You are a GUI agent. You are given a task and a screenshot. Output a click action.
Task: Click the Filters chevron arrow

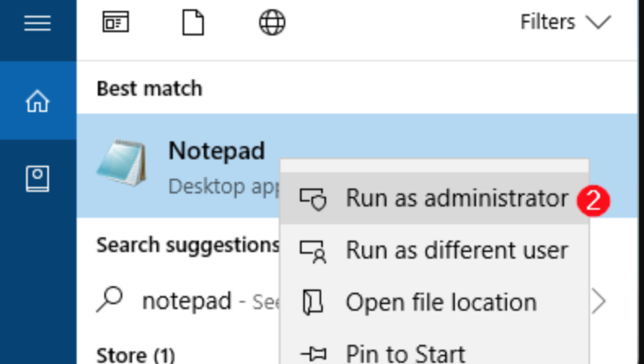[598, 23]
